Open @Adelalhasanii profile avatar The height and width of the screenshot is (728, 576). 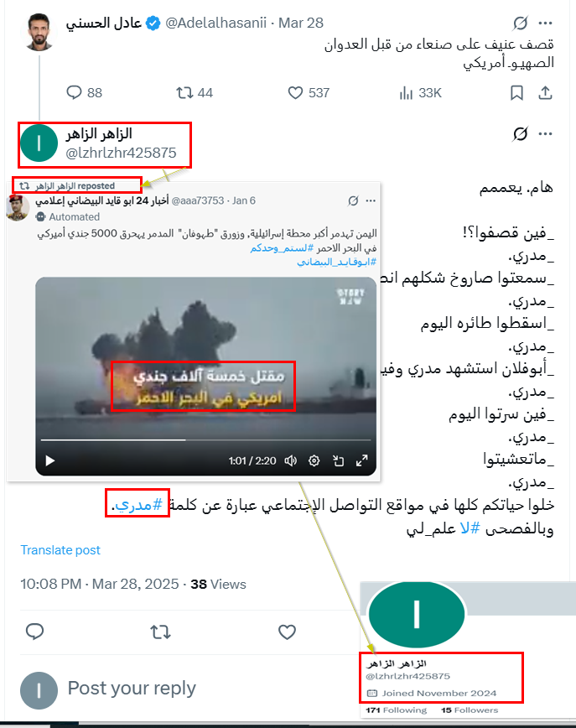point(39,32)
